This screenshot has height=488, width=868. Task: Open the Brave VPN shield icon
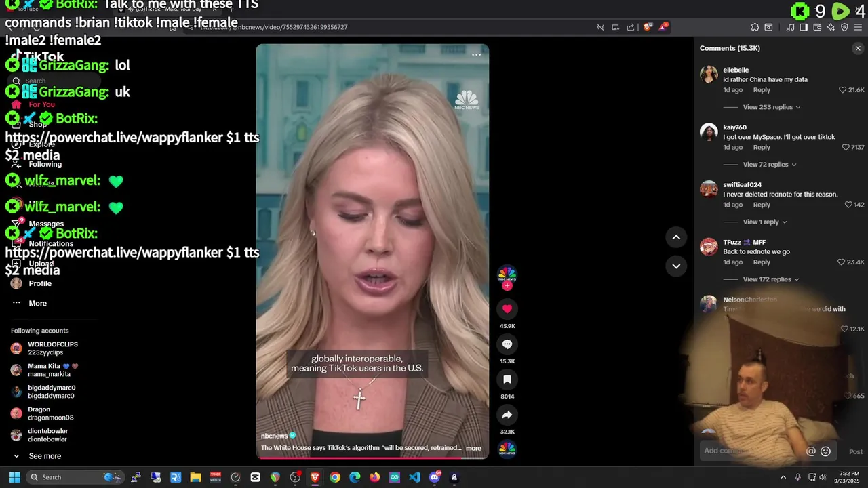tap(844, 27)
